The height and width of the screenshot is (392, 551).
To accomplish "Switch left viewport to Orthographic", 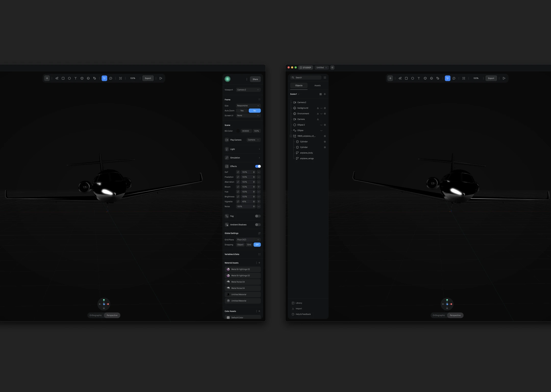I will click(96, 315).
